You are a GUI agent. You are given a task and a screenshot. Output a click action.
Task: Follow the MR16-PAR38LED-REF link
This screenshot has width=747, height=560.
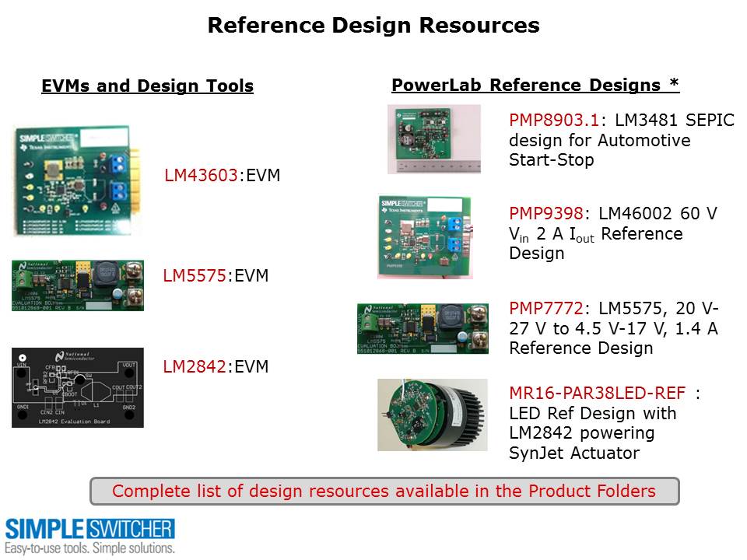point(598,394)
